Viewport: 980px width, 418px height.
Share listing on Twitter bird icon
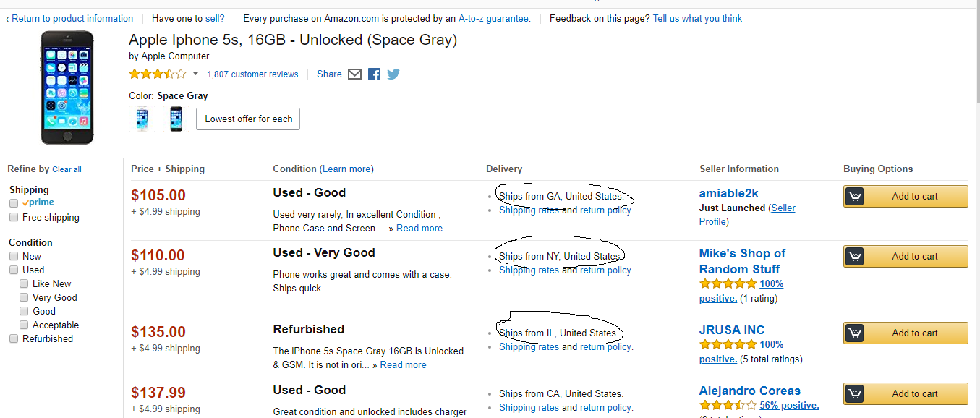pyautogui.click(x=393, y=74)
